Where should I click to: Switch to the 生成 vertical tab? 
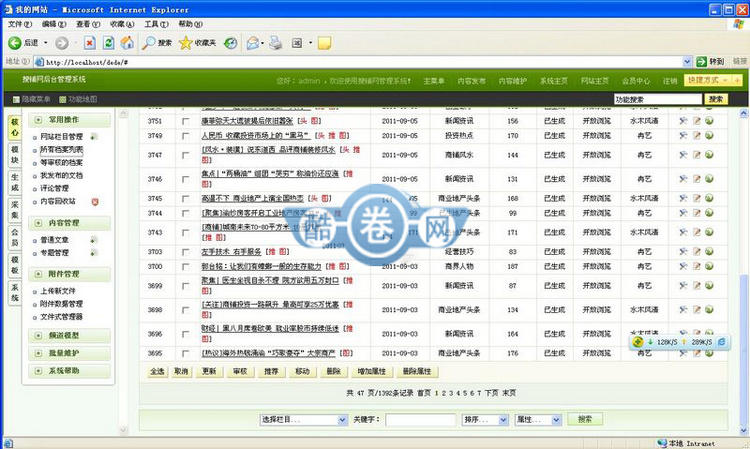(15, 182)
